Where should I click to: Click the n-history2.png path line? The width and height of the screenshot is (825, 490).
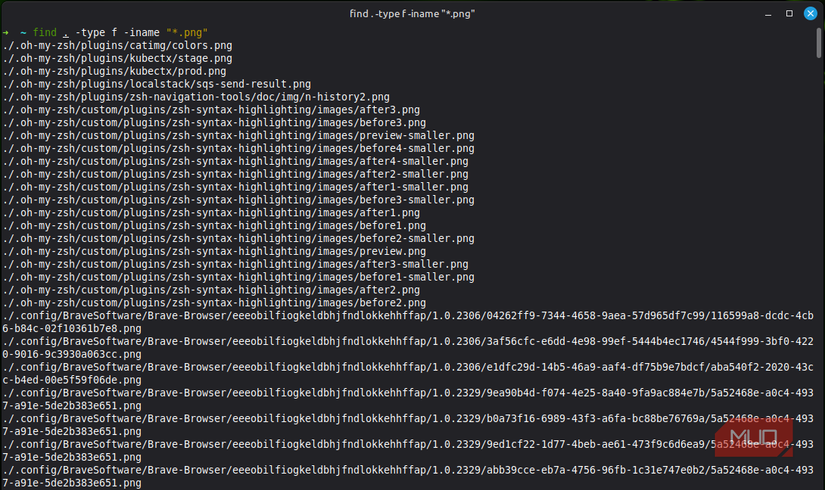pyautogui.click(x=196, y=97)
